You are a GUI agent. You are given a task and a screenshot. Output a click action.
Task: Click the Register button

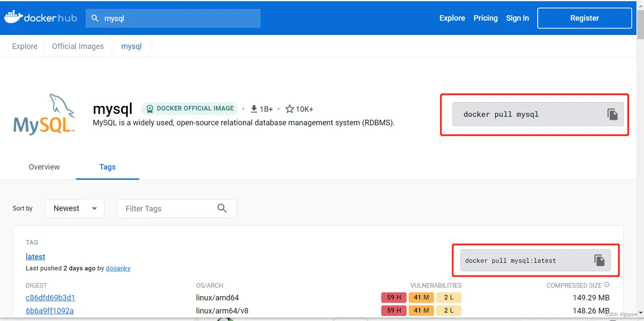(x=585, y=18)
